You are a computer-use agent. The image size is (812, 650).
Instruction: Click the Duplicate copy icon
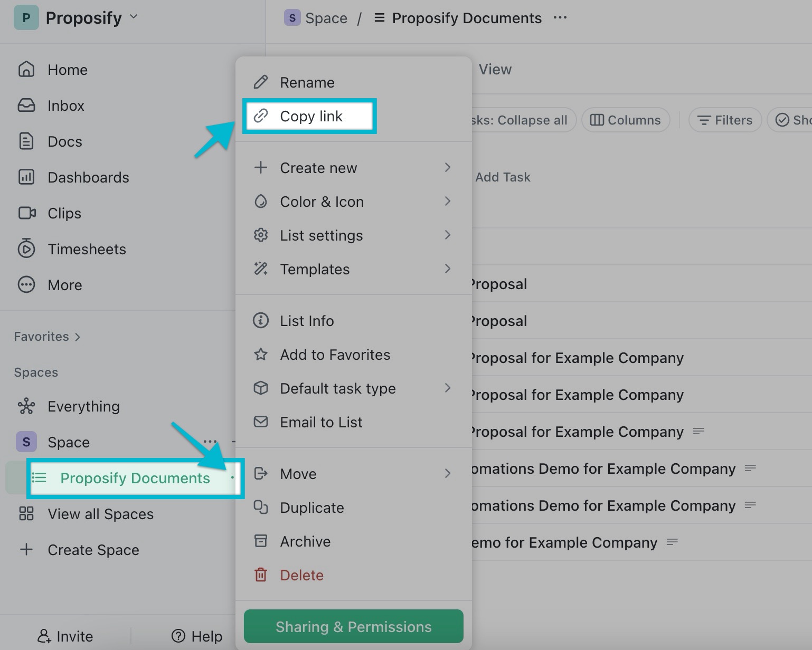pos(261,508)
